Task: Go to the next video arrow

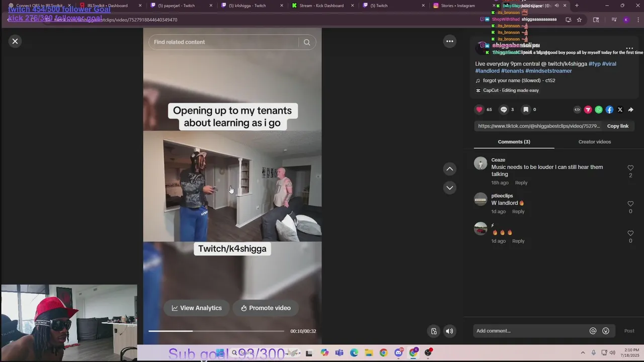Action: (x=450, y=188)
